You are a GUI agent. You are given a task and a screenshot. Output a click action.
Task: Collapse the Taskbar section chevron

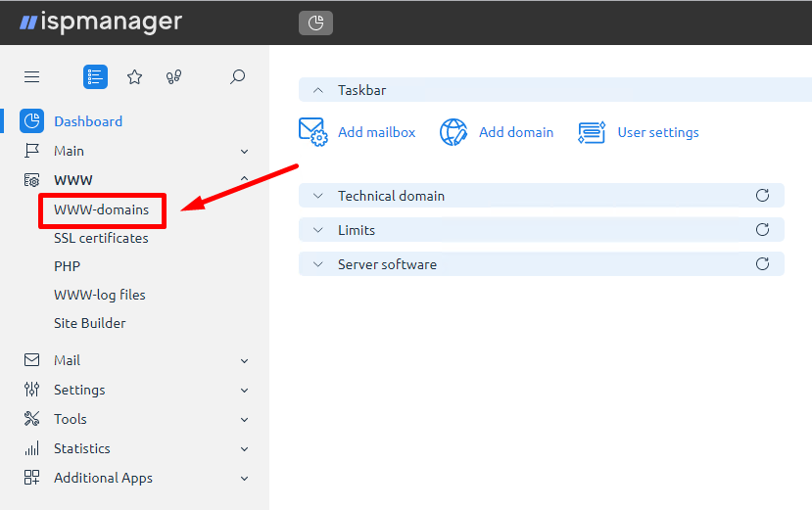(x=318, y=90)
